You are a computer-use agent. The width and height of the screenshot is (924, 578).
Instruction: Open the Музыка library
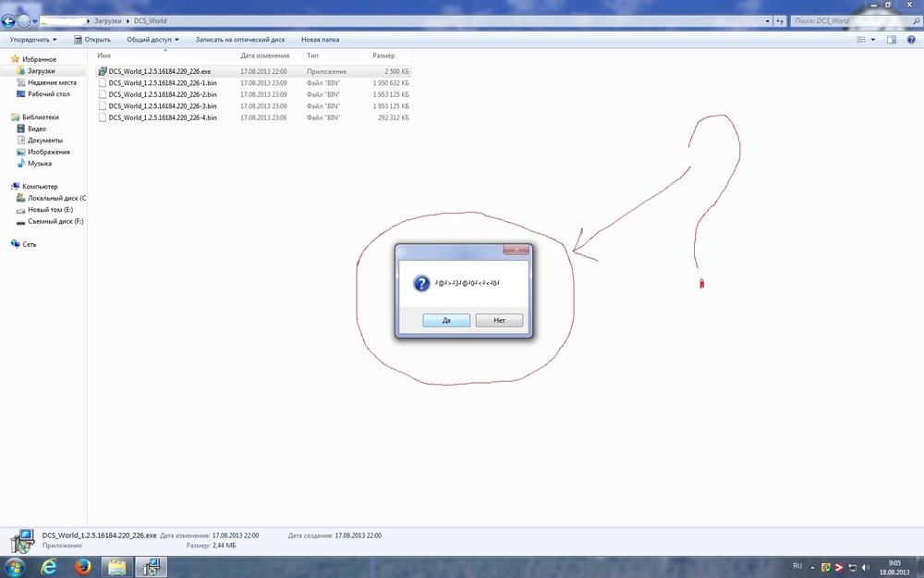tap(40, 164)
